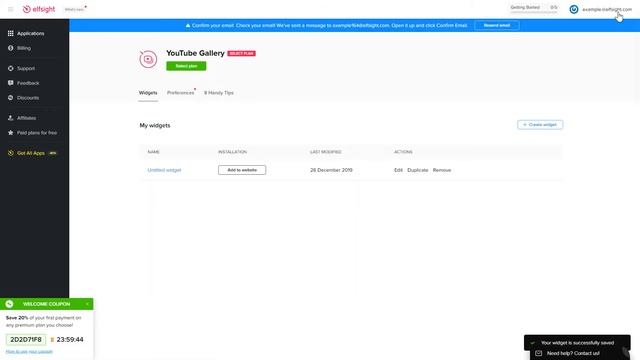Click the Support lifebuoy icon
640x360 pixels.
click(11, 69)
